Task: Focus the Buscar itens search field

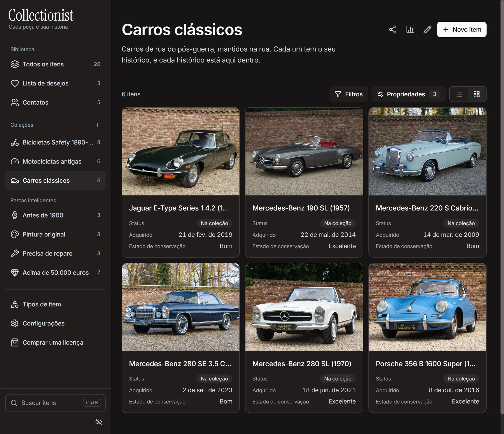Action: 56,403
